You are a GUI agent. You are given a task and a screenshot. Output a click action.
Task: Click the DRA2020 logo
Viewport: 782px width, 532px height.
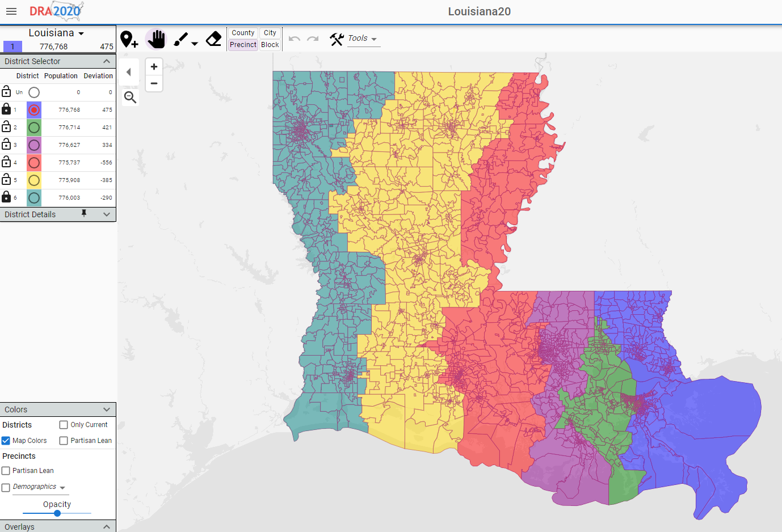pos(56,11)
